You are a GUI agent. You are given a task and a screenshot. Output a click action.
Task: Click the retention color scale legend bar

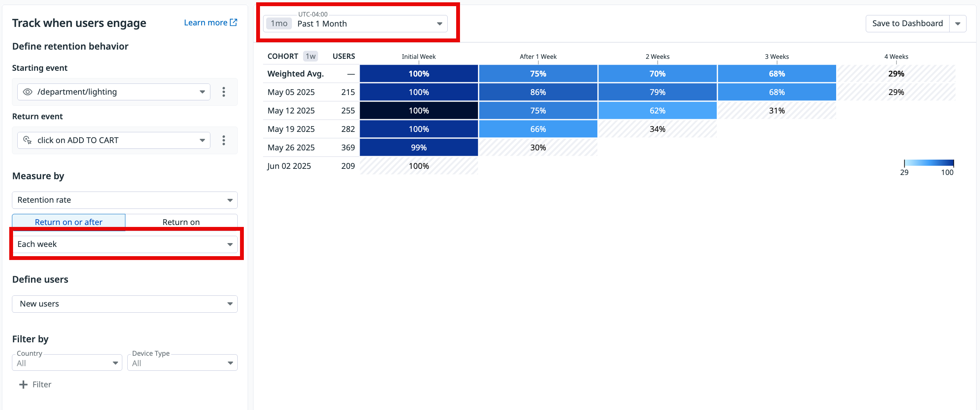(929, 163)
